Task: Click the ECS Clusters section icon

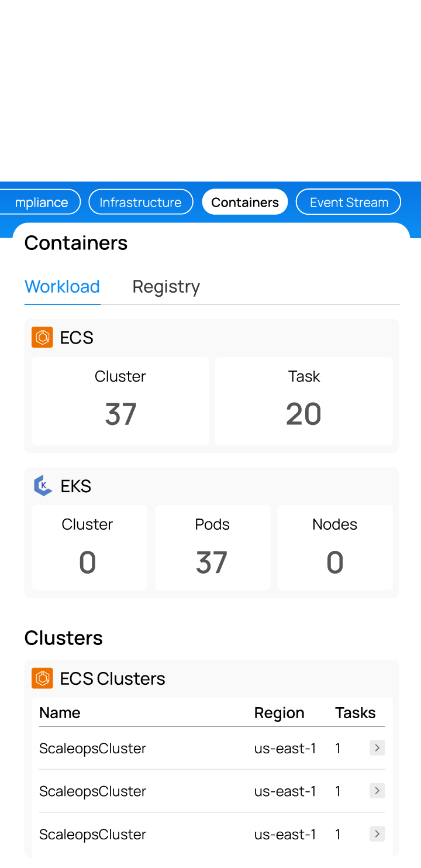Action: click(42, 678)
